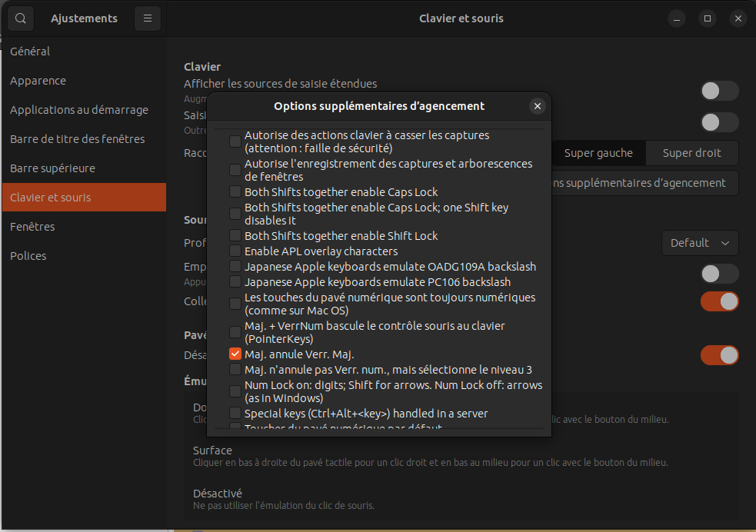Check 'Special keys (Ctrl+Alt+<key>) handled in a server'
The image size is (756, 532).
pyautogui.click(x=235, y=414)
